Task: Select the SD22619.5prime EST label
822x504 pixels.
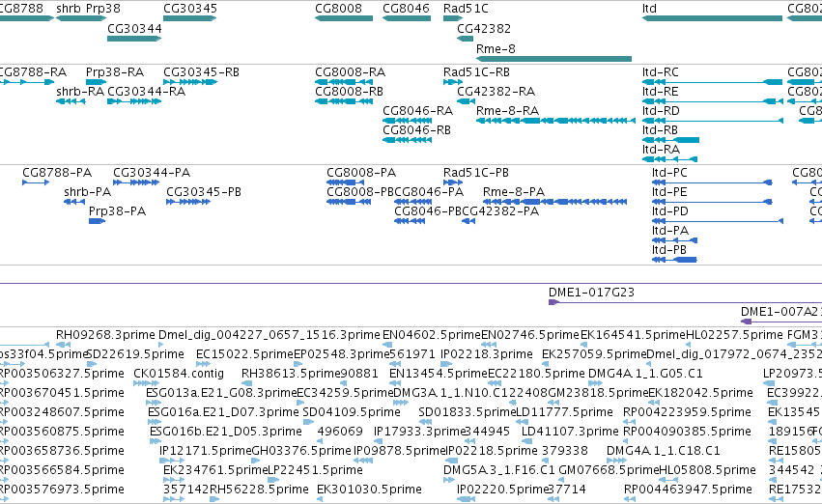Action: click(135, 354)
